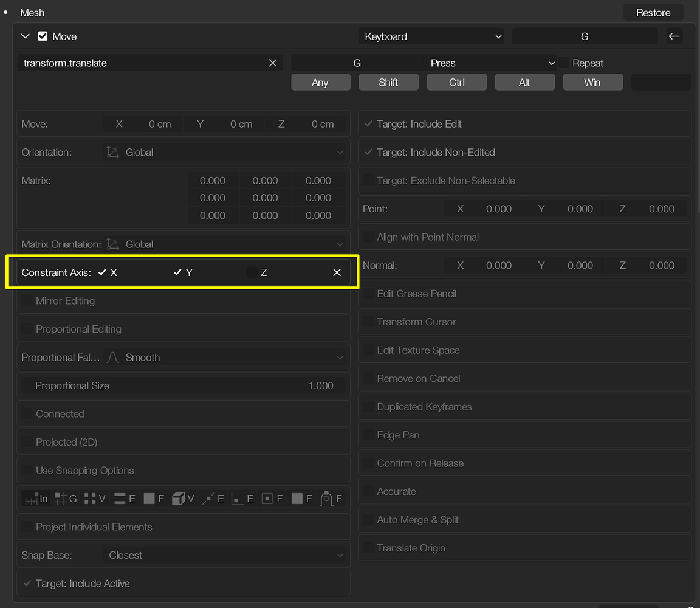Select the Face Project snap outlined-square icon
The width and height of the screenshot is (700, 608).
click(267, 499)
